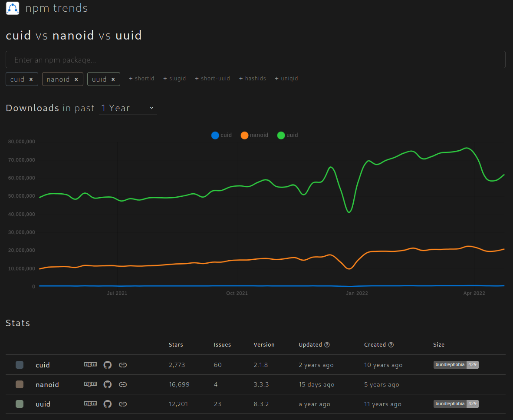Click the nanoid name in Stats table
This screenshot has width=513, height=420.
[x=47, y=385]
